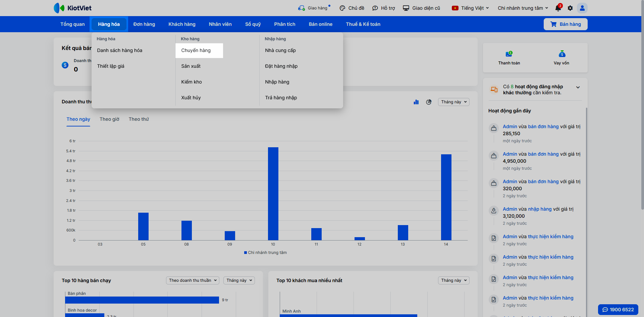Viewport: 644px width, 317px height.
Task: Switch to bar chart view icon
Action: 416,102
